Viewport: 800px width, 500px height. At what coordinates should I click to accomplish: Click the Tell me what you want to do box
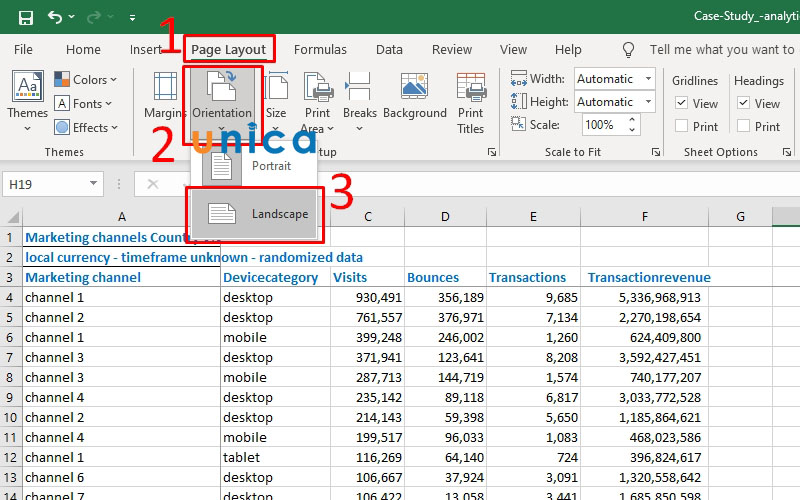(x=722, y=49)
